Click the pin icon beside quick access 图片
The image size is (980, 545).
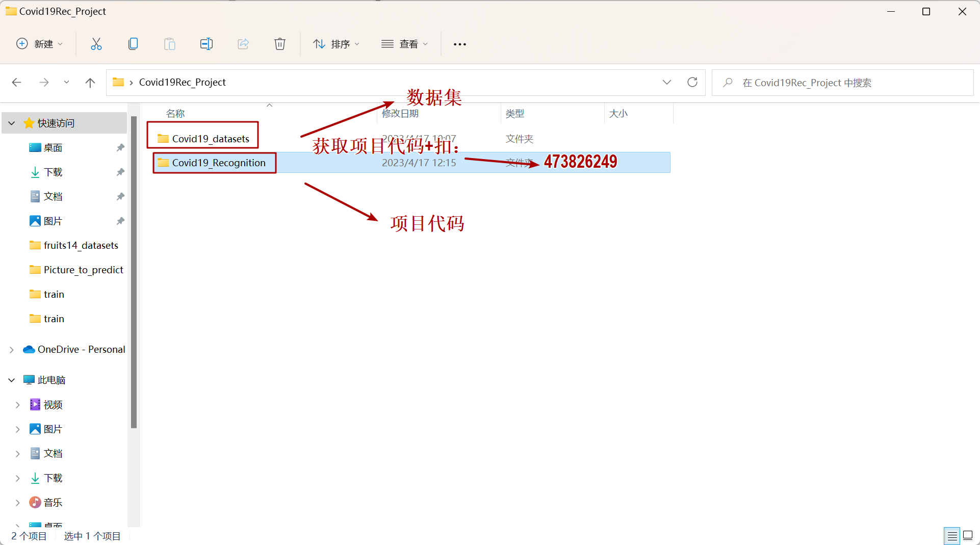tap(120, 221)
